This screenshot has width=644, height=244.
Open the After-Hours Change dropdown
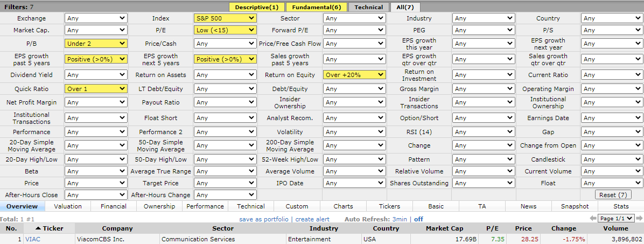tap(226, 194)
